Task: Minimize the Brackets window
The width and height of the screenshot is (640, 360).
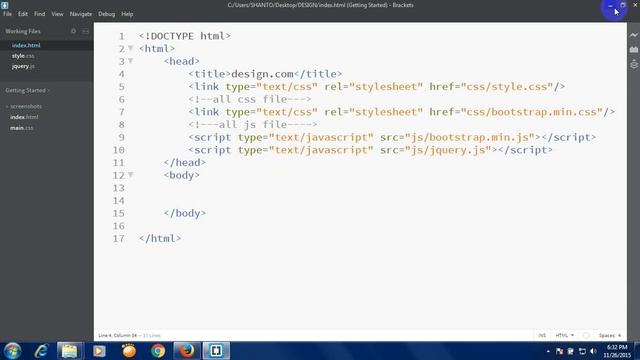Action: (x=610, y=5)
